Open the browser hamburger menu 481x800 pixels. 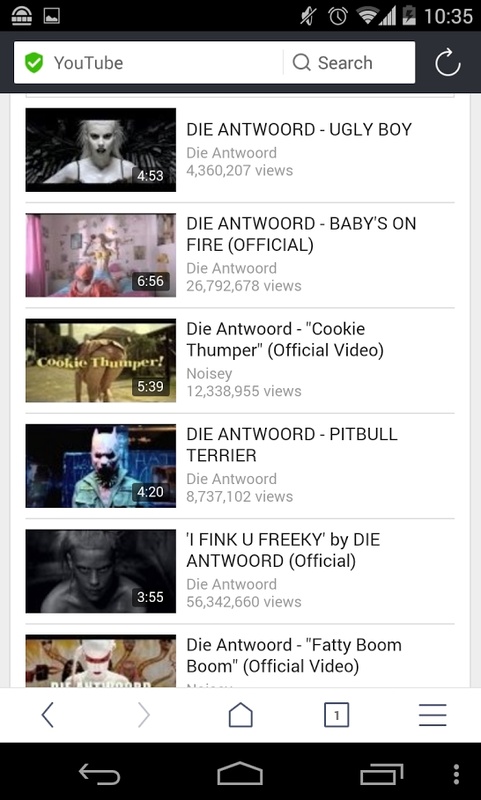[x=433, y=714]
